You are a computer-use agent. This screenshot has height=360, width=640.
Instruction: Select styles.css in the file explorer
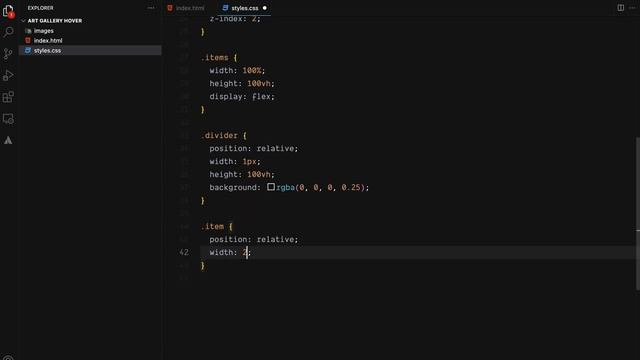tap(47, 50)
